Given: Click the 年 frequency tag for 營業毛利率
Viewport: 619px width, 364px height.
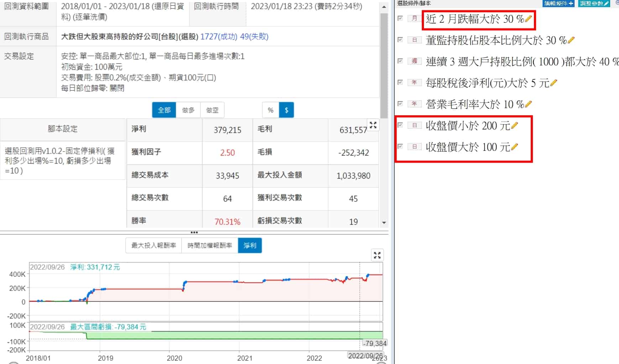Looking at the screenshot, I should coord(414,104).
